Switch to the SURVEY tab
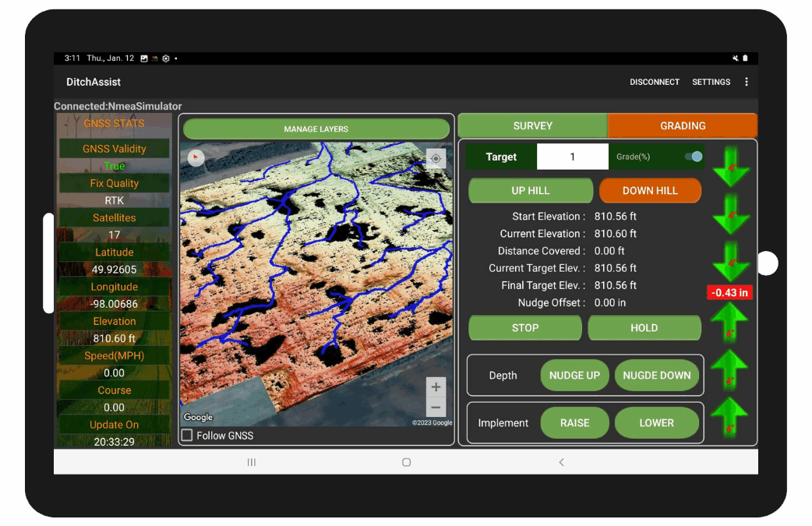The image size is (812, 526). [533, 125]
